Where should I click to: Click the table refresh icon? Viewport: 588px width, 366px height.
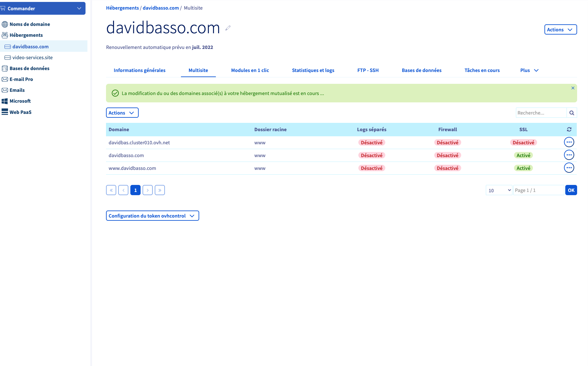(569, 130)
